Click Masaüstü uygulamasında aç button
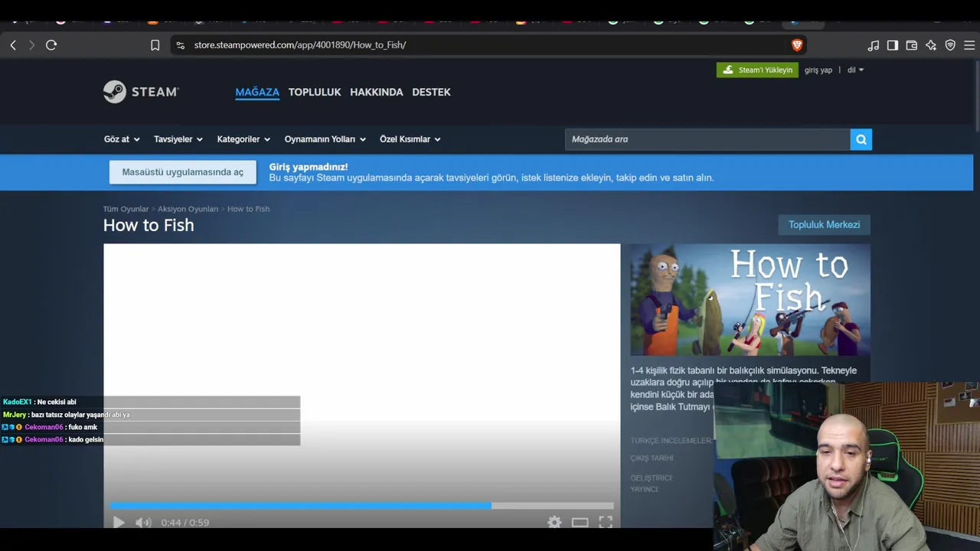Image resolution: width=980 pixels, height=551 pixels. pyautogui.click(x=183, y=172)
